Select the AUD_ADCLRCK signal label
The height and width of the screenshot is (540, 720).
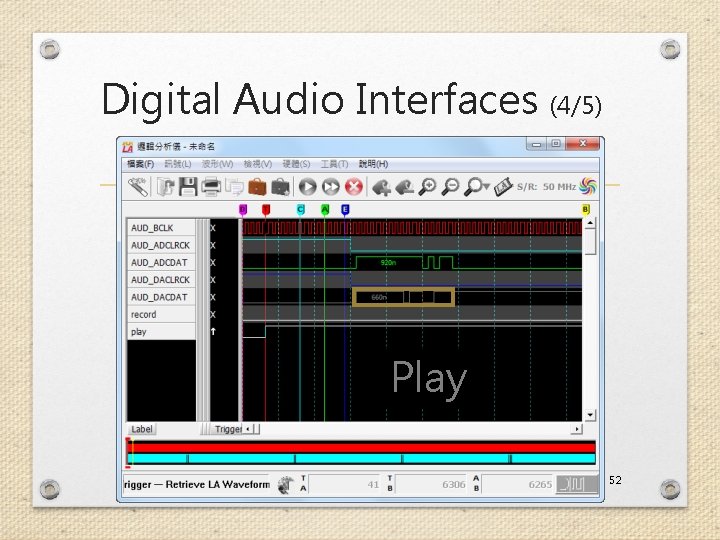pyautogui.click(x=161, y=245)
